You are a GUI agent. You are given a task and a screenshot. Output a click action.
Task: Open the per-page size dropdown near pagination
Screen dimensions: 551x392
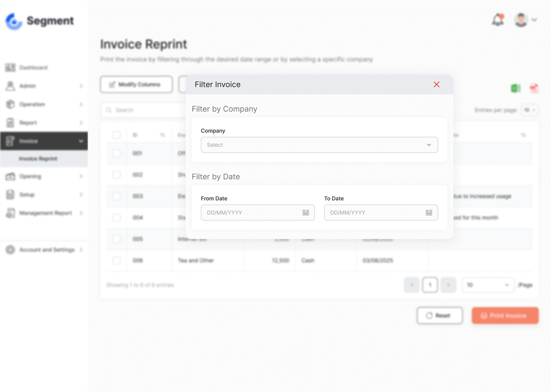click(x=488, y=285)
